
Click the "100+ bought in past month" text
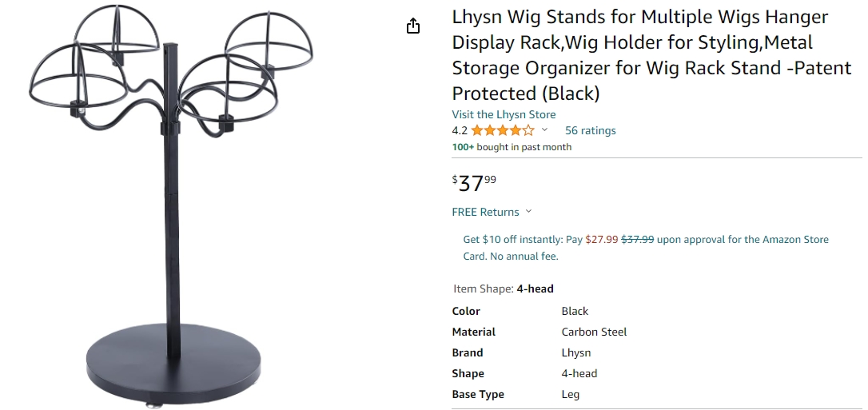click(x=512, y=147)
